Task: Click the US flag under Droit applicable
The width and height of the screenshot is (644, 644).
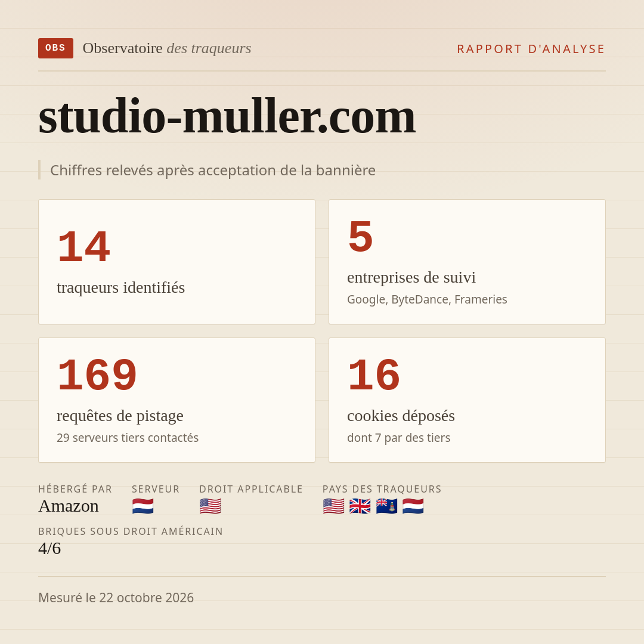Action: click(x=210, y=506)
